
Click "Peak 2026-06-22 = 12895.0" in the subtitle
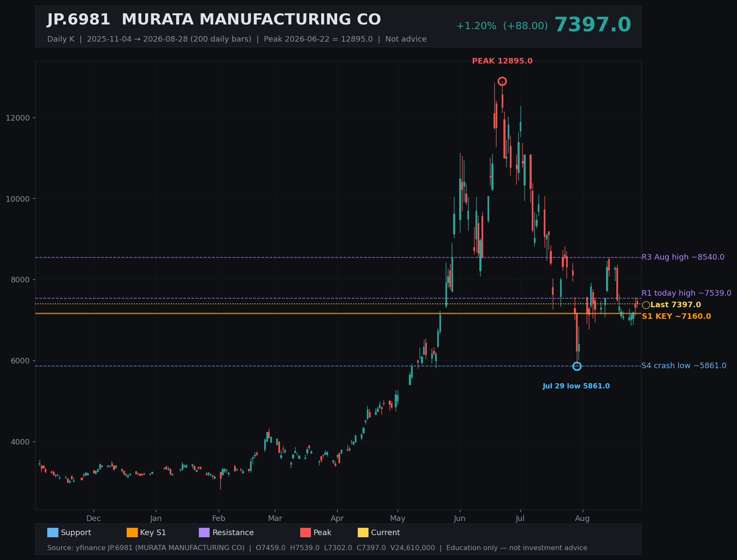pos(318,39)
